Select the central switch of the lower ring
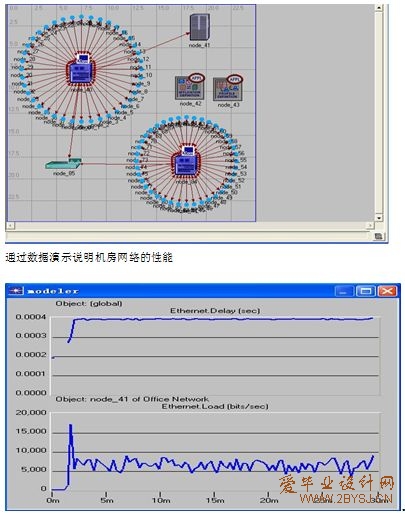 pos(186,162)
